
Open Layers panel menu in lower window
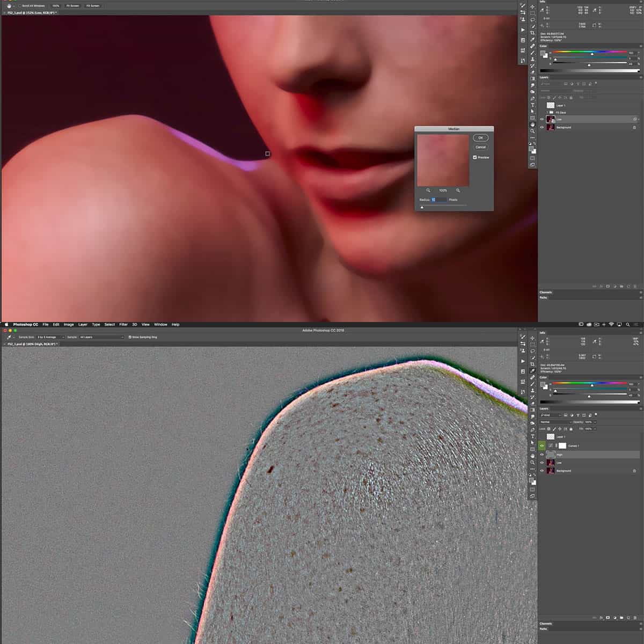coord(641,409)
